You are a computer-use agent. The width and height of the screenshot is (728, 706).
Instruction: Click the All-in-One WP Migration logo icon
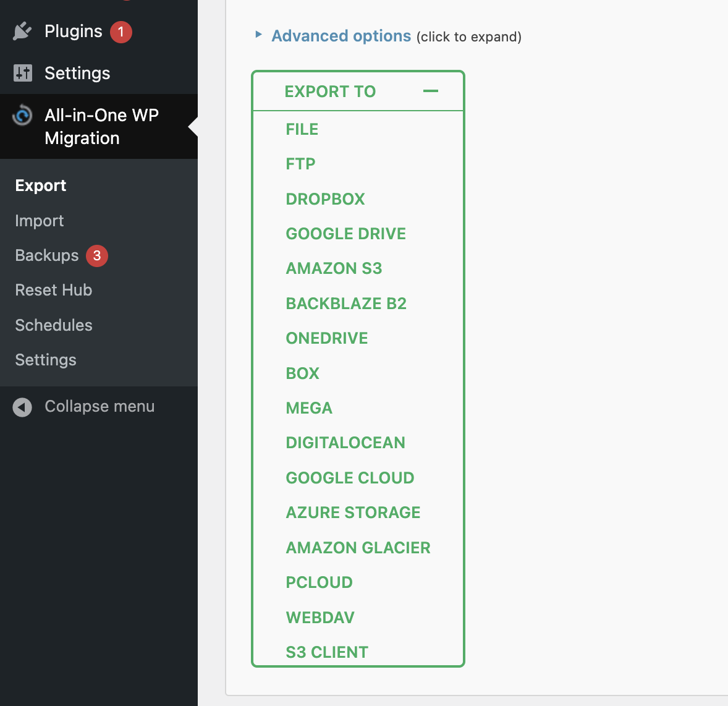22,115
